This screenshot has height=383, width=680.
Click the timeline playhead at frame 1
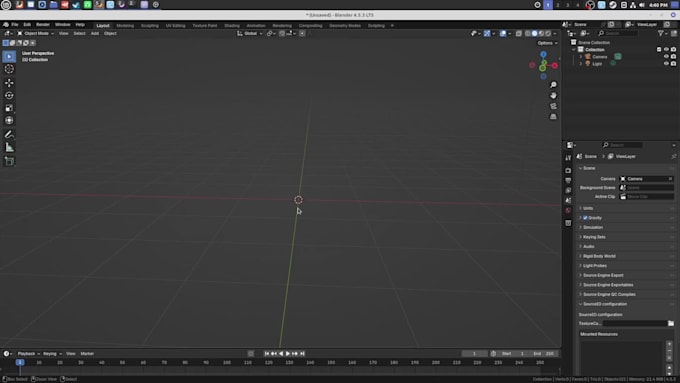coord(20,362)
